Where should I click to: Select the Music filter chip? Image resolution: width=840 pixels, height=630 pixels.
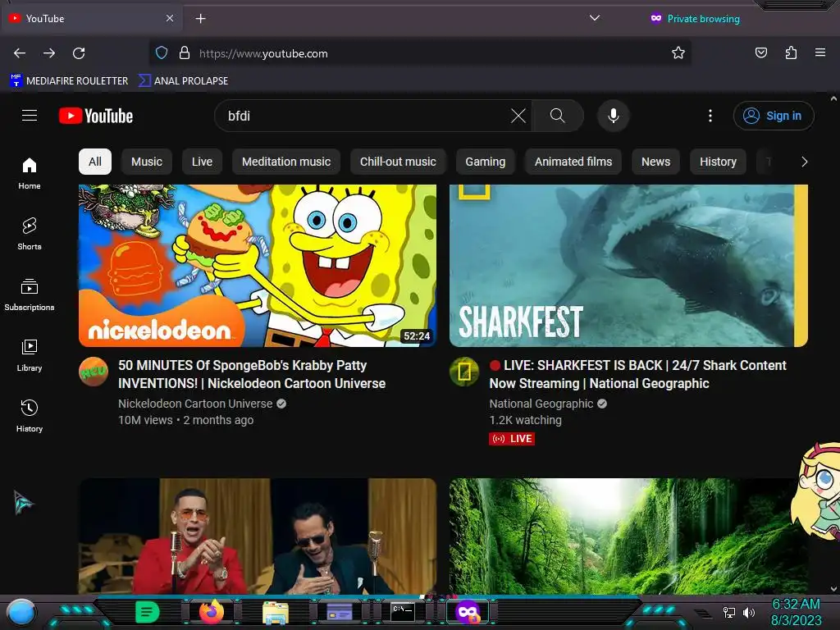pyautogui.click(x=146, y=162)
